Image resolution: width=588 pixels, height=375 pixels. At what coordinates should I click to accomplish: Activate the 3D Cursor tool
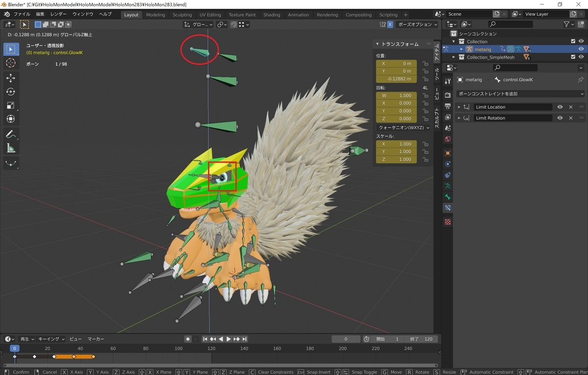coord(11,63)
